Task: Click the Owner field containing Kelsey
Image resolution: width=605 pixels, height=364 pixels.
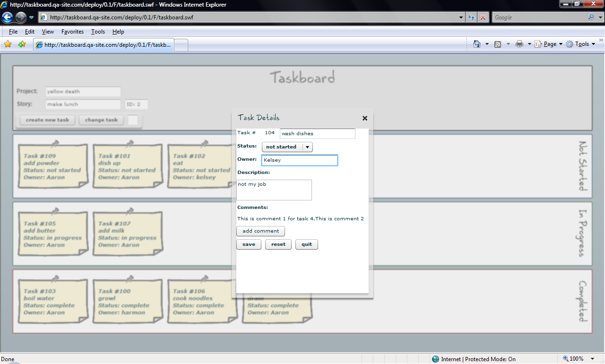Action: pos(299,160)
